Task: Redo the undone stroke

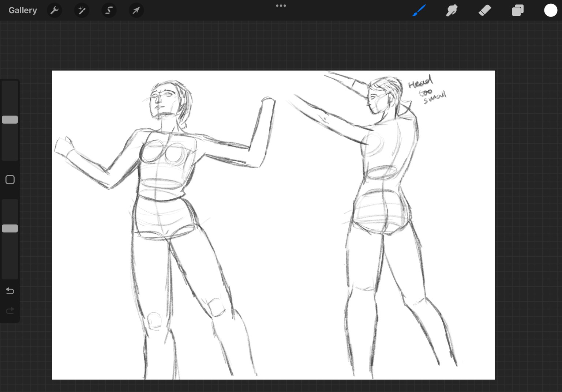Action: click(x=10, y=310)
